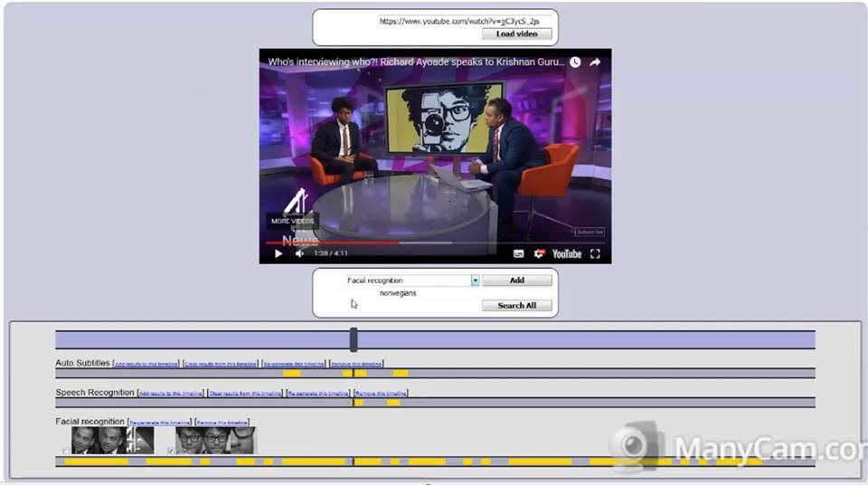This screenshot has width=868, height=485.
Task: Click first yellow segment on Facial recognition timeline
Action: pos(97,461)
